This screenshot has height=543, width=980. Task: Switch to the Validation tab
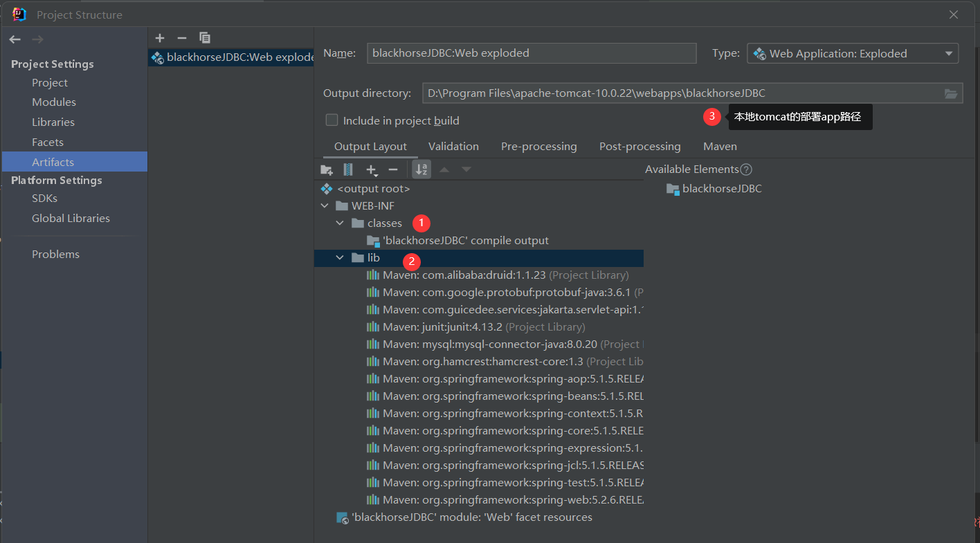tap(453, 147)
